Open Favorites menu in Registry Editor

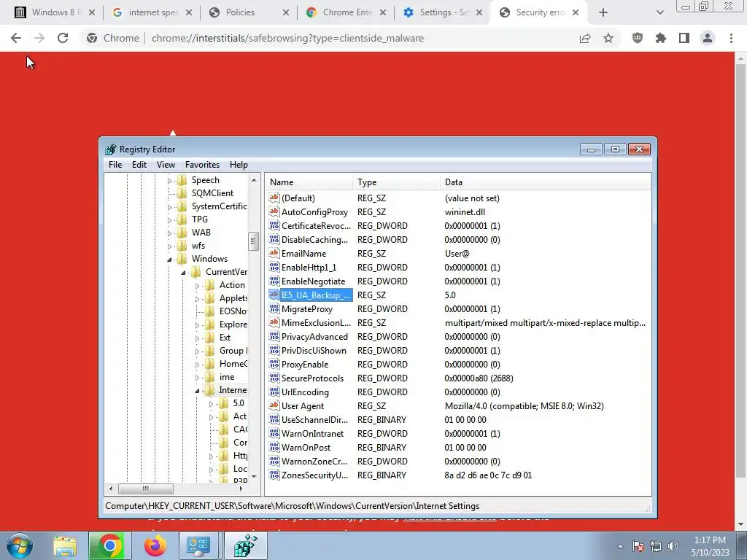pyautogui.click(x=203, y=165)
